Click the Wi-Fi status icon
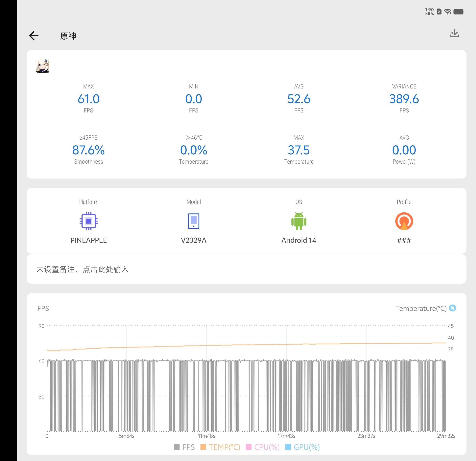The image size is (476, 461). [x=448, y=12]
